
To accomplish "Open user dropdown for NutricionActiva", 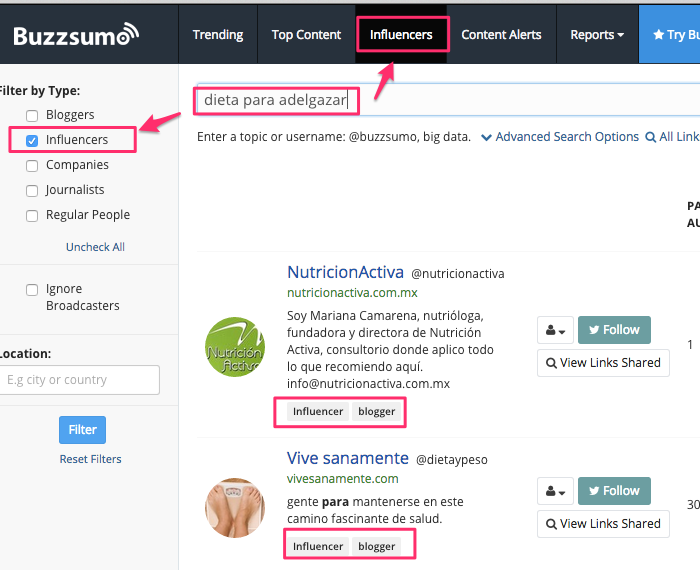I will pos(553,330).
